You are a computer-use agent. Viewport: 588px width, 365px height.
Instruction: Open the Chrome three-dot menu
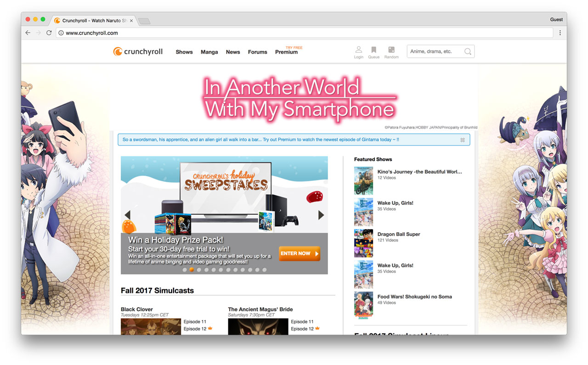click(x=560, y=33)
